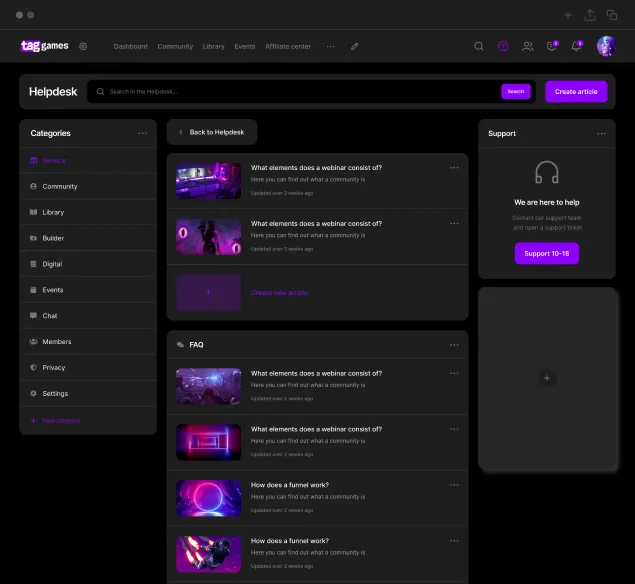Screen dimensions: 635x584
Task: Open the members icon in top navbar
Action: [527, 46]
